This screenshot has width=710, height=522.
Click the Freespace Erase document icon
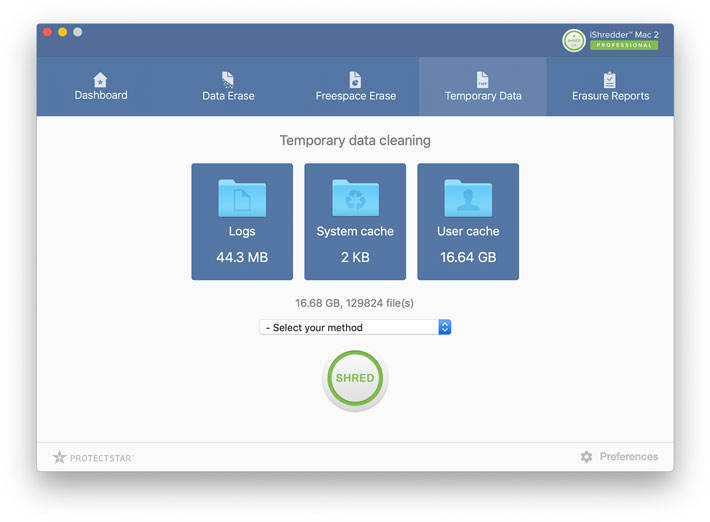(x=355, y=79)
